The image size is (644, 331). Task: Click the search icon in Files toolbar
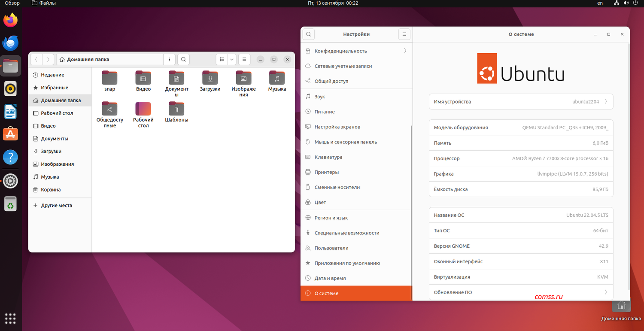coord(183,59)
